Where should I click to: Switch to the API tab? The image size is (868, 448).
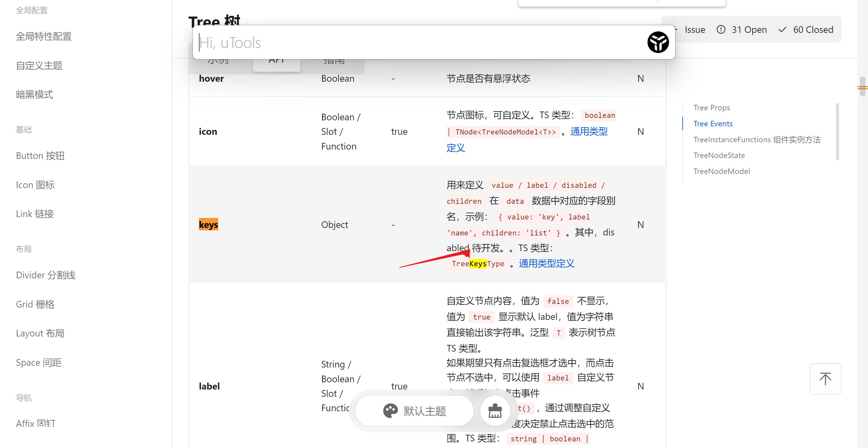(x=276, y=61)
